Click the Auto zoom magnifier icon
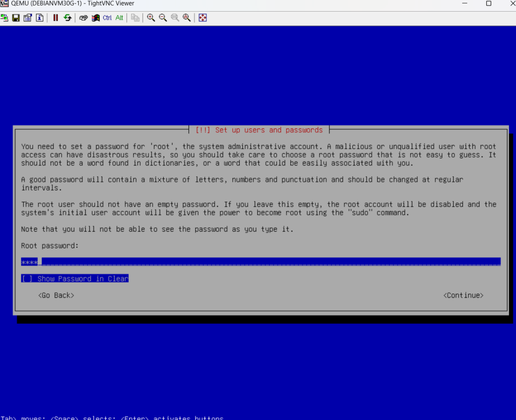 (x=186, y=18)
